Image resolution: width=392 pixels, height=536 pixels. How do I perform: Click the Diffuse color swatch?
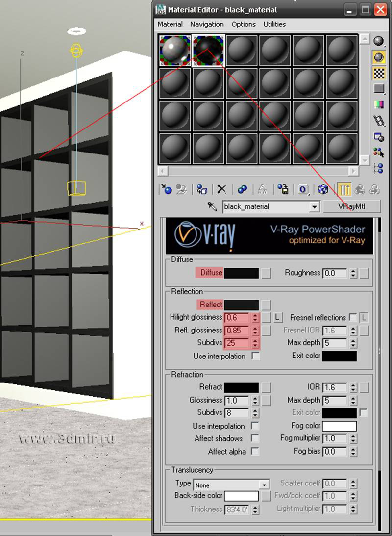click(x=242, y=273)
